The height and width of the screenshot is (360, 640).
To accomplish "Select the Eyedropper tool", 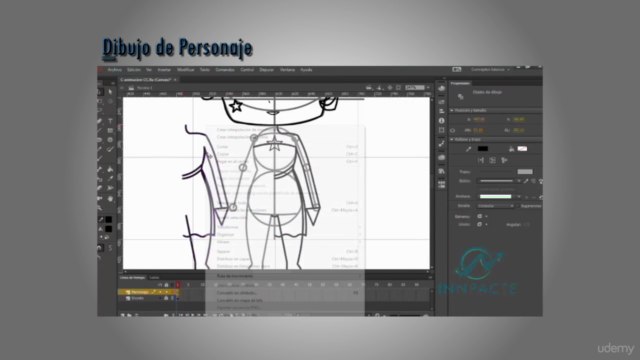I will coord(110,178).
